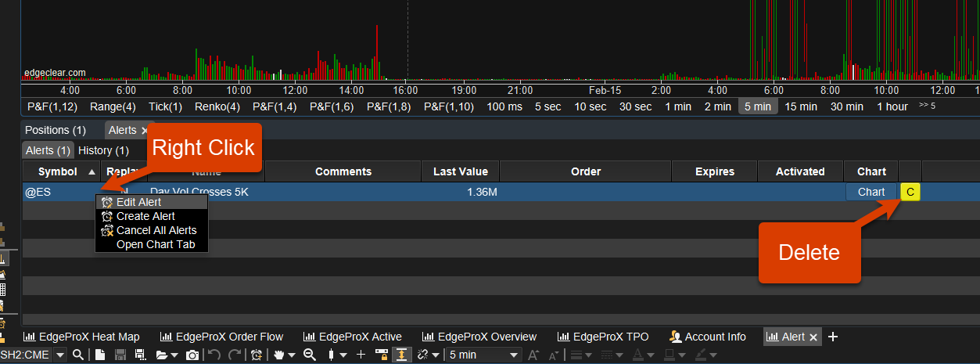980x364 pixels.
Task: Toggle the highlighted auto-scale button in the toolbar
Action: click(402, 355)
